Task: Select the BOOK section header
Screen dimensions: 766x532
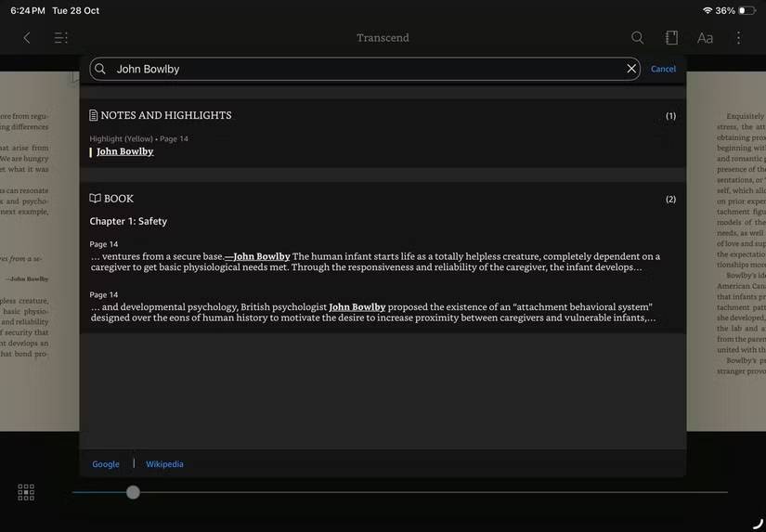Action: (x=111, y=199)
